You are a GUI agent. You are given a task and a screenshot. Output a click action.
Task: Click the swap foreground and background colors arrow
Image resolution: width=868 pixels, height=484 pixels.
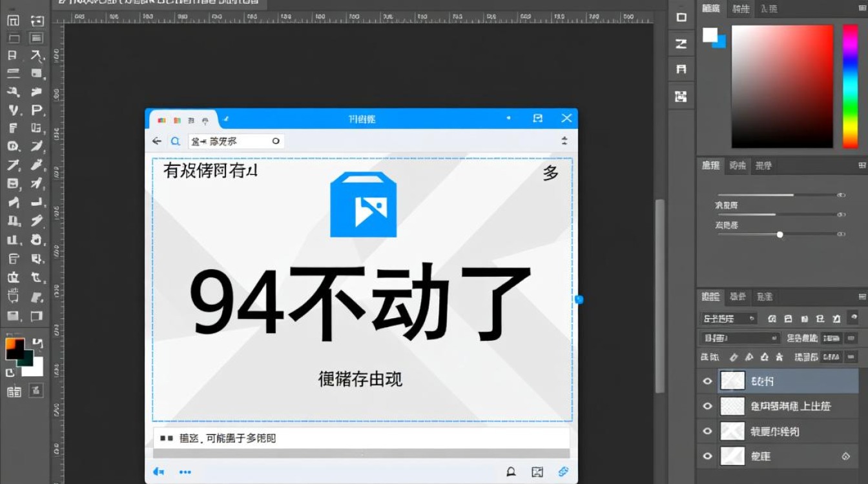[37, 343]
